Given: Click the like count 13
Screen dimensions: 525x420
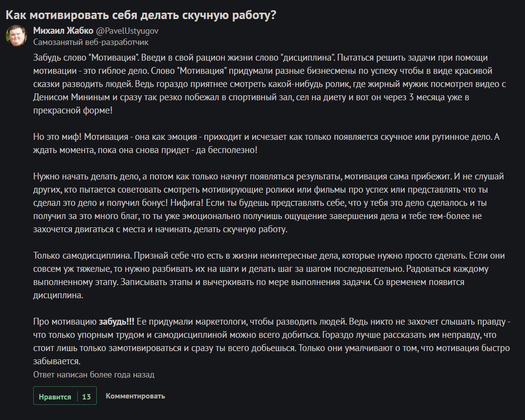Looking at the screenshot, I should pyautogui.click(x=87, y=397).
